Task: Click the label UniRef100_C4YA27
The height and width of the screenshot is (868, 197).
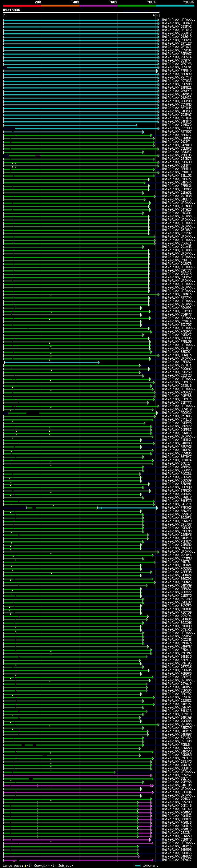Action: (x=177, y=860)
